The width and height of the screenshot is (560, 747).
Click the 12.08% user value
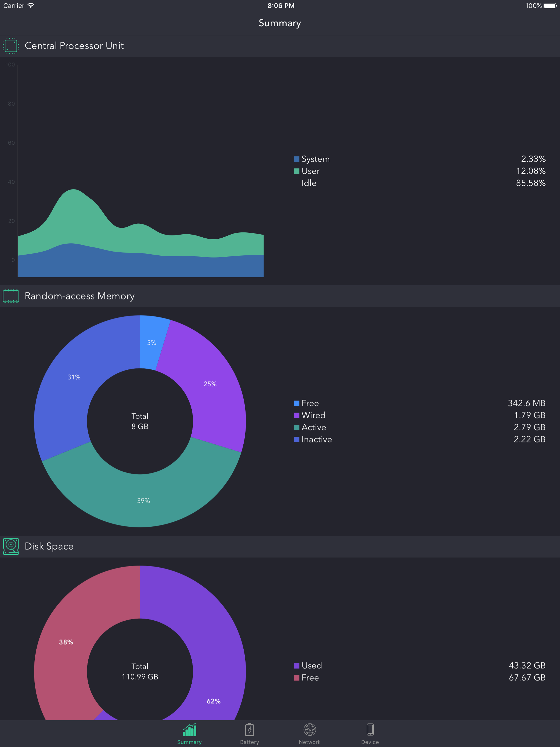coord(531,171)
